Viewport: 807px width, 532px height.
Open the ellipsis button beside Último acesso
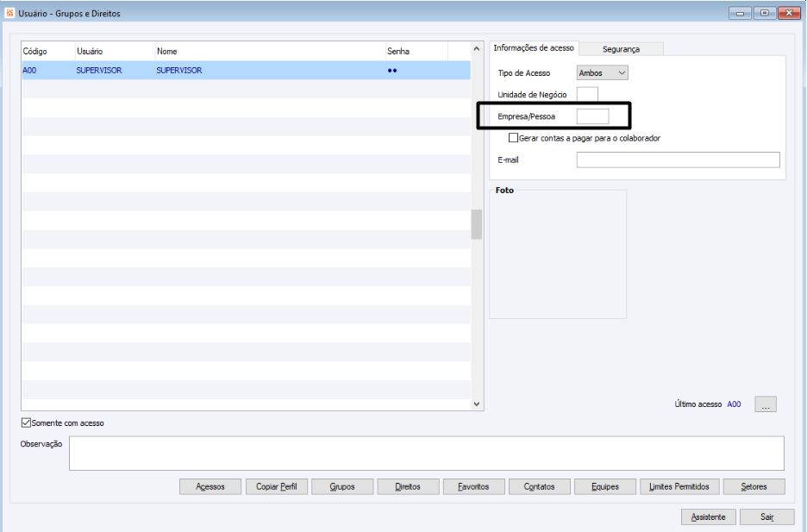click(x=766, y=404)
